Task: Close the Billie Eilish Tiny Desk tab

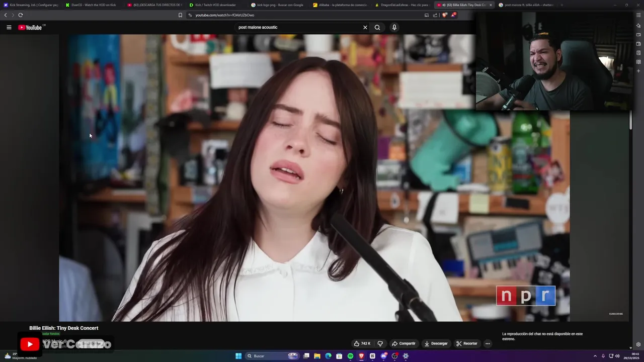Action: [x=491, y=5]
